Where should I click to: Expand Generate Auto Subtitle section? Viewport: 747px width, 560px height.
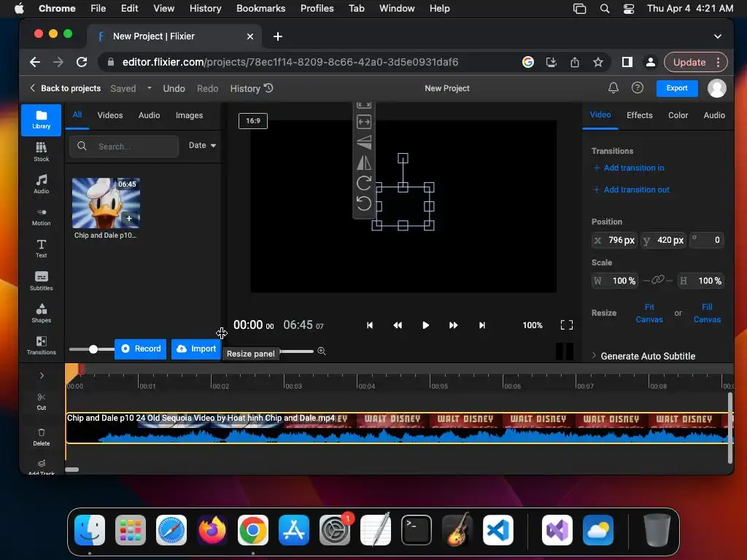point(643,356)
